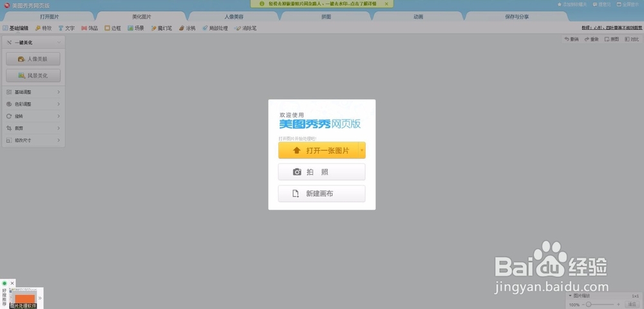
Task: Click the 拍照 camera button
Action: (x=321, y=172)
